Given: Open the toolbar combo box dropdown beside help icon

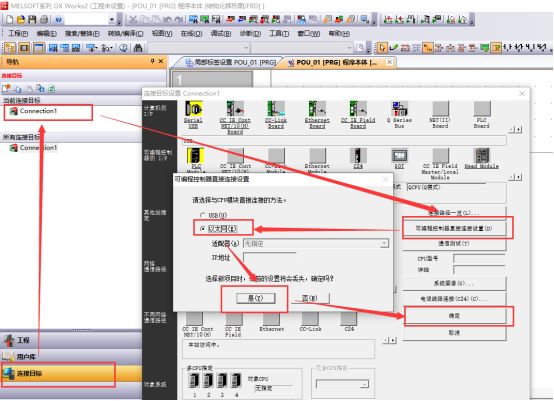Looking at the screenshot, I should (x=112, y=20).
